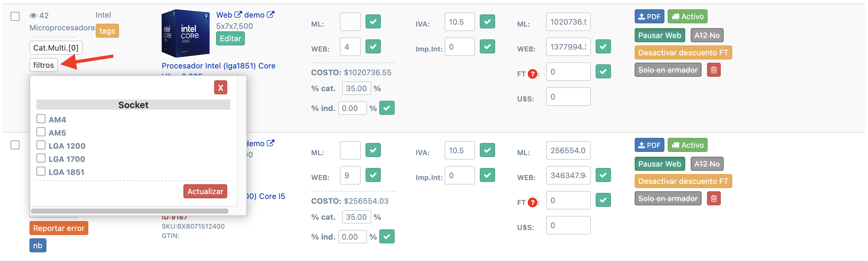Delete second product with trash icon

[x=713, y=199]
